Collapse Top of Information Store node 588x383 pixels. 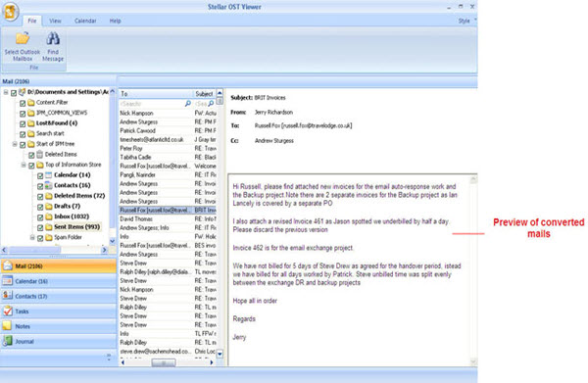(24, 165)
